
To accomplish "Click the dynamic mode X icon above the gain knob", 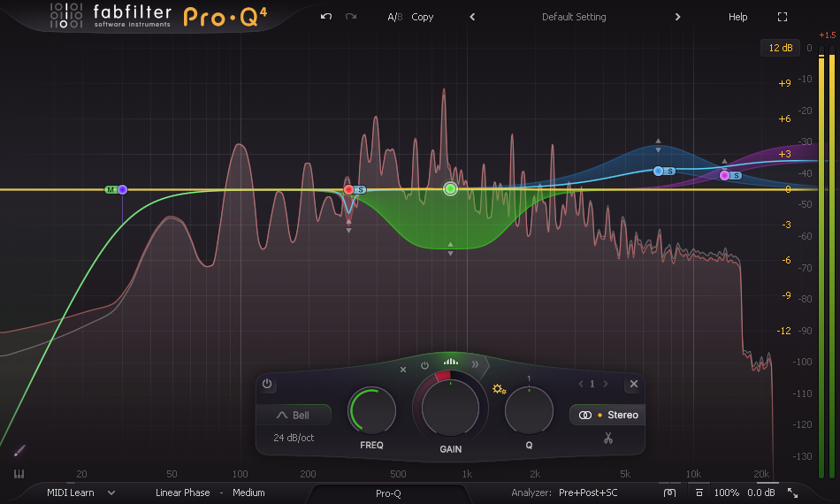I will (403, 370).
